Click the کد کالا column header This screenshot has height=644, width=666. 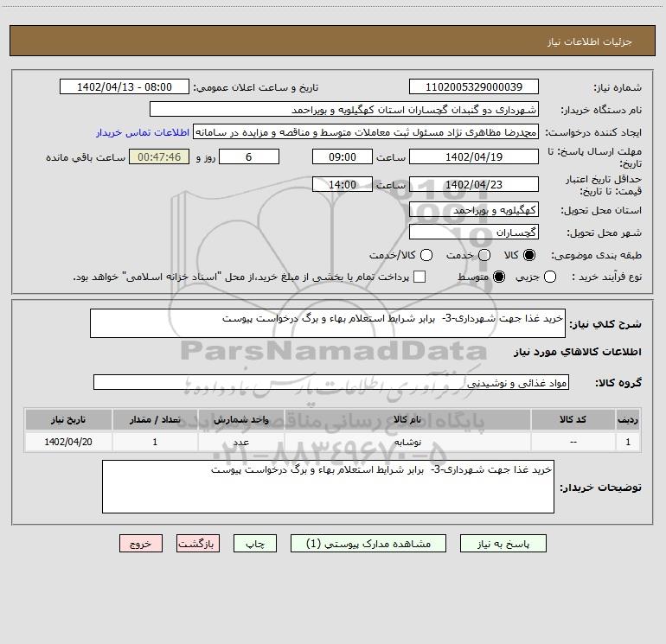573,419
